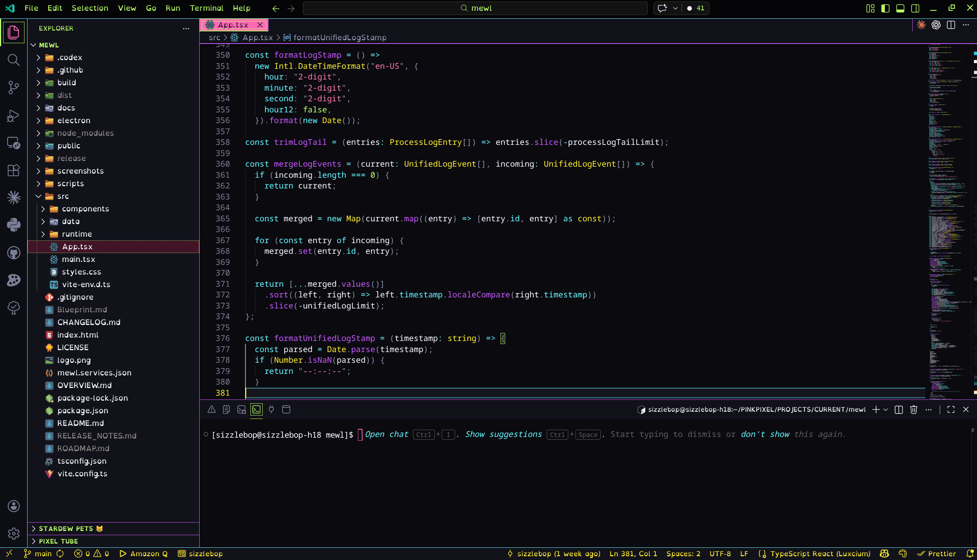
Task: Open the Python activity bar icon
Action: (13, 225)
